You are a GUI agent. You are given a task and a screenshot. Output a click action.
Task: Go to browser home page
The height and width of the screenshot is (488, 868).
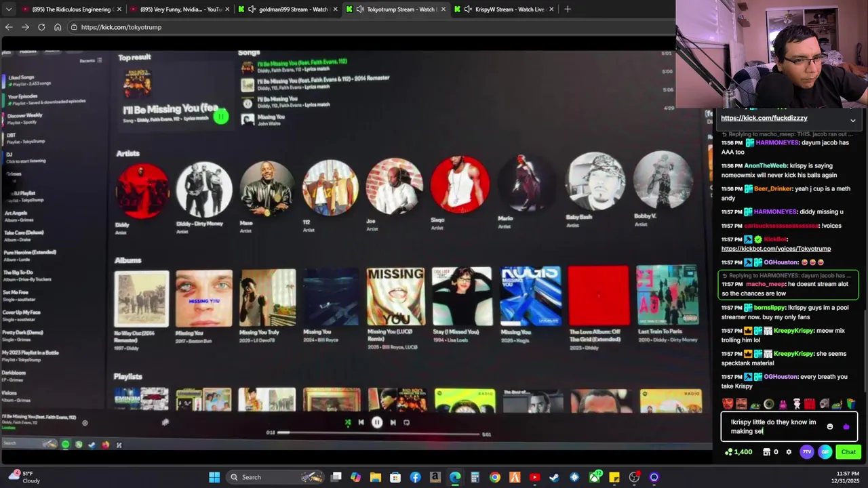pos(58,27)
